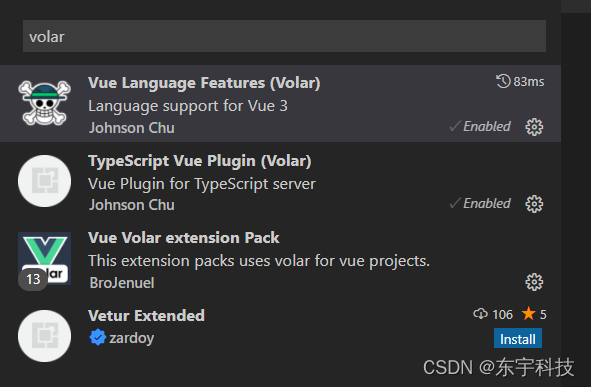
Task: Click the TypeScript Vue Plugin placeholder icon
Action: pyautogui.click(x=44, y=181)
